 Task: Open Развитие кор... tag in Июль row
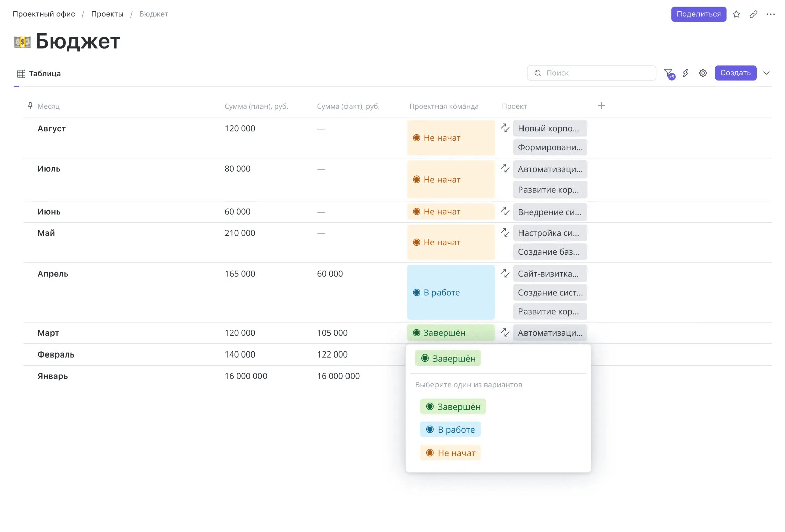click(x=550, y=190)
